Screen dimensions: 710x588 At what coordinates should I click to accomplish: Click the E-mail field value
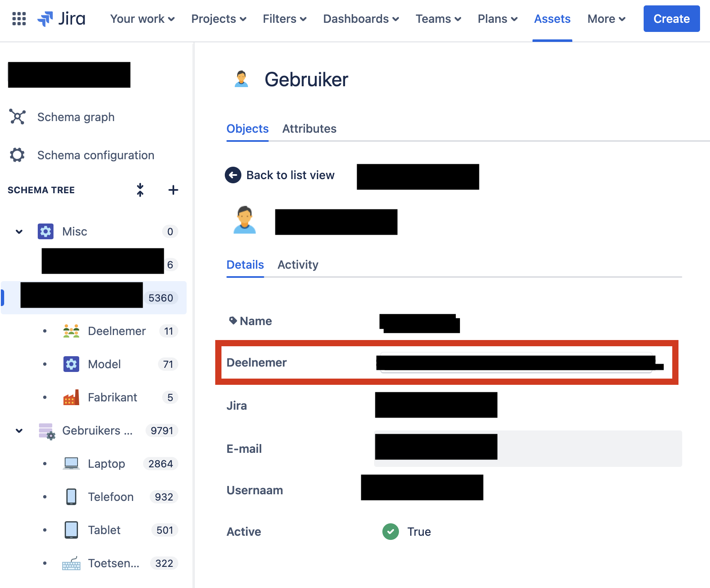coord(528,449)
